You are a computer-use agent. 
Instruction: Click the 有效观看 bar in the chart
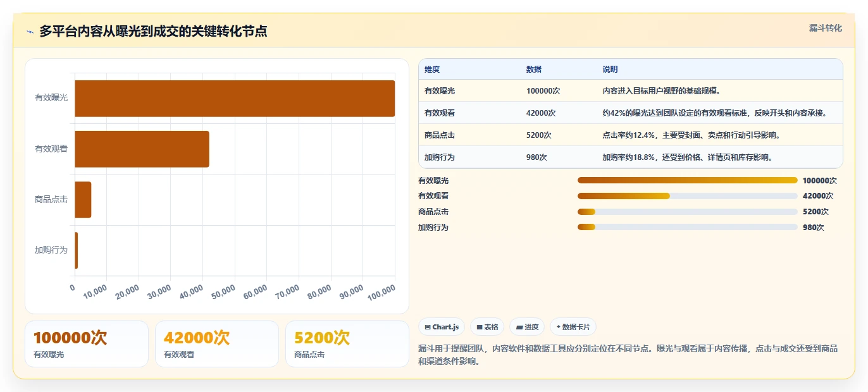[142, 149]
